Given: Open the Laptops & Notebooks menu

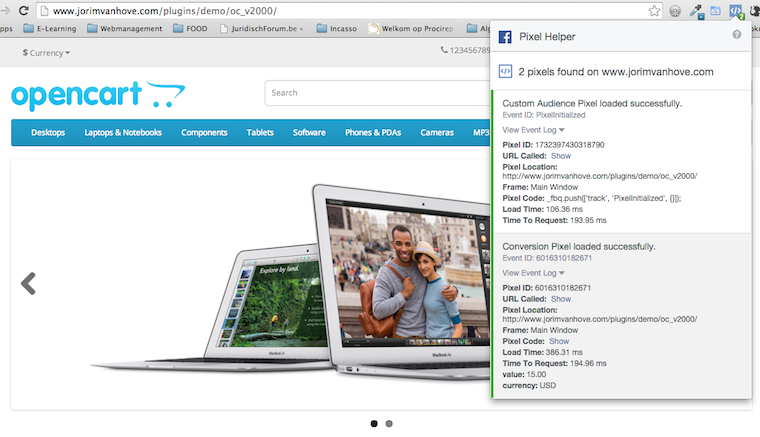Looking at the screenshot, I should (123, 132).
